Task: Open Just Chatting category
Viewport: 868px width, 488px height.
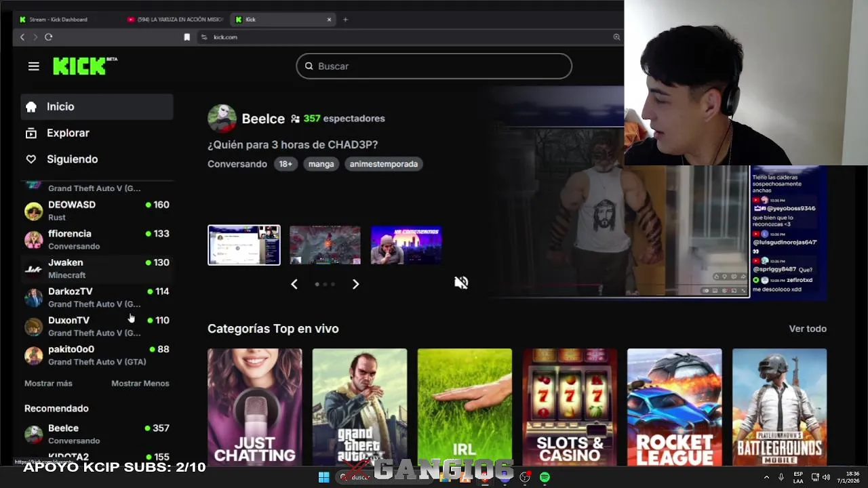Action: tap(255, 407)
